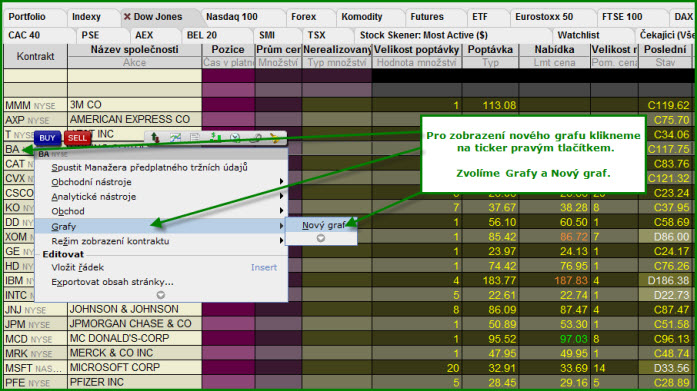Expand the Analytické nástroje submenu arrow

(x=281, y=196)
